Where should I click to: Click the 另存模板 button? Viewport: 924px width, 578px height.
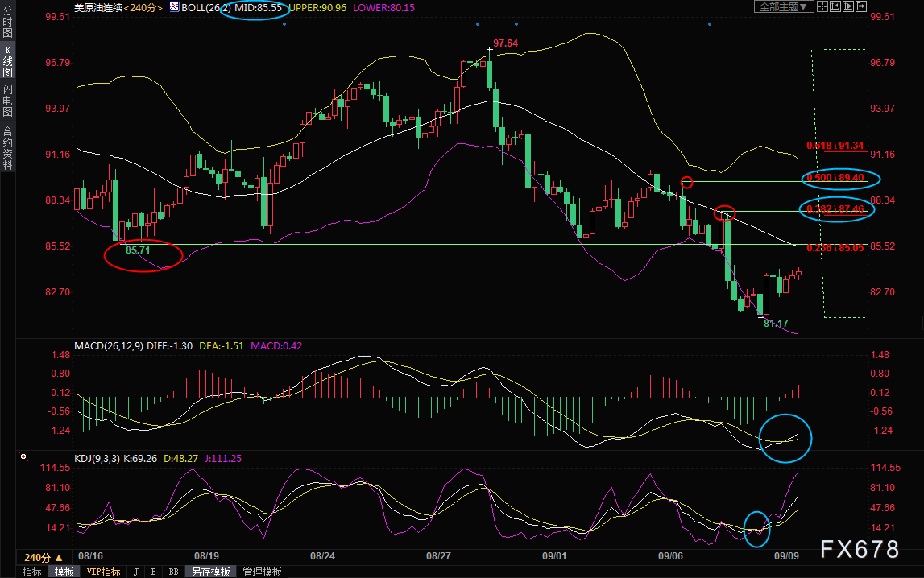[211, 572]
